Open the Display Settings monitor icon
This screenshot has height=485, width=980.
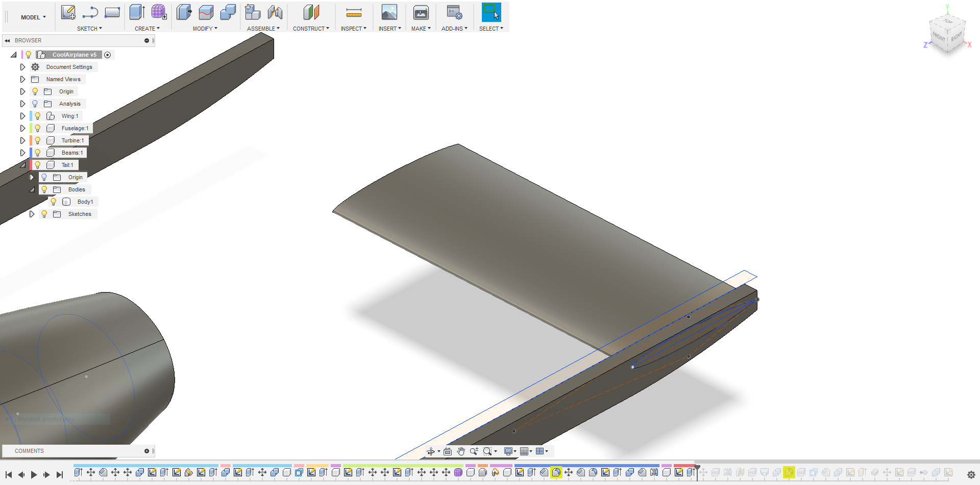coord(508,451)
